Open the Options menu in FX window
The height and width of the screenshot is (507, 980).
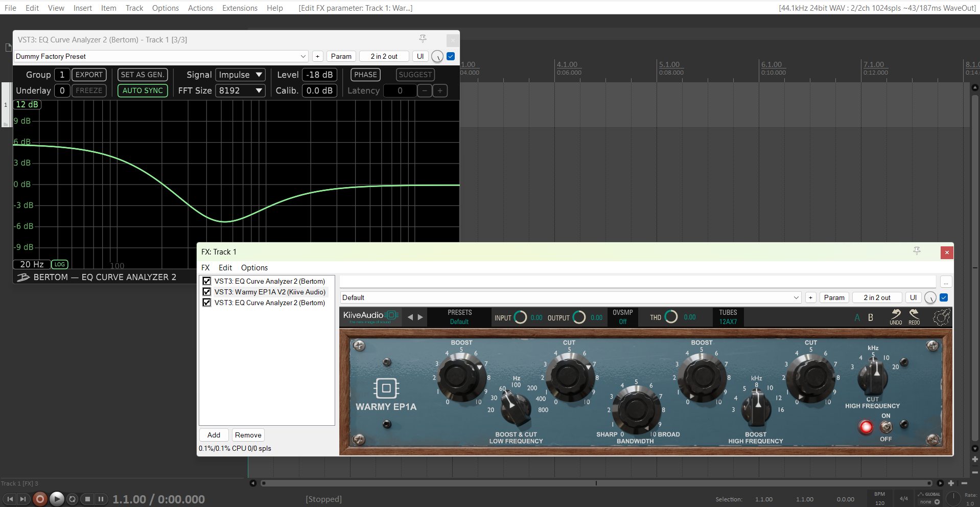254,268
